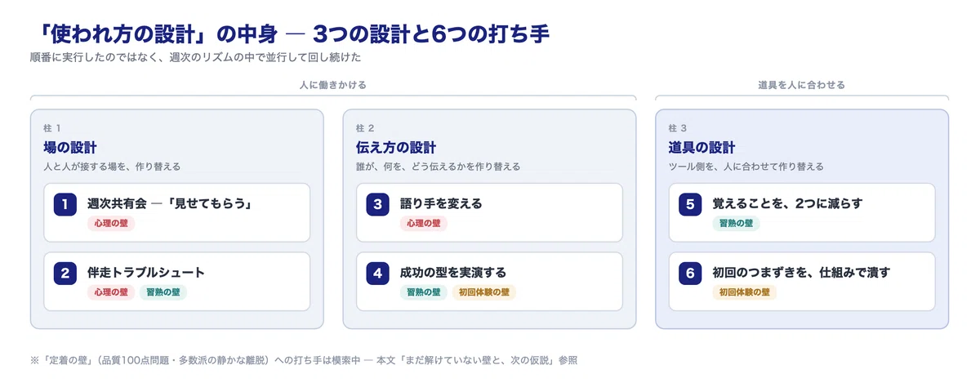This screenshot has height=383, width=980.
Task: Click 心理の壁 tag under 週次共有会
Action: pyautogui.click(x=111, y=223)
